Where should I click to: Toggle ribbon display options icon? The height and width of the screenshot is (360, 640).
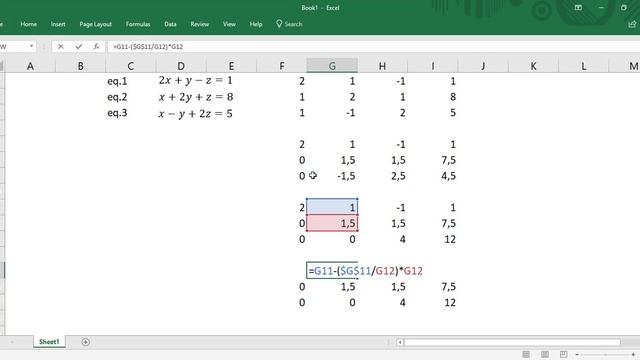[578, 7]
